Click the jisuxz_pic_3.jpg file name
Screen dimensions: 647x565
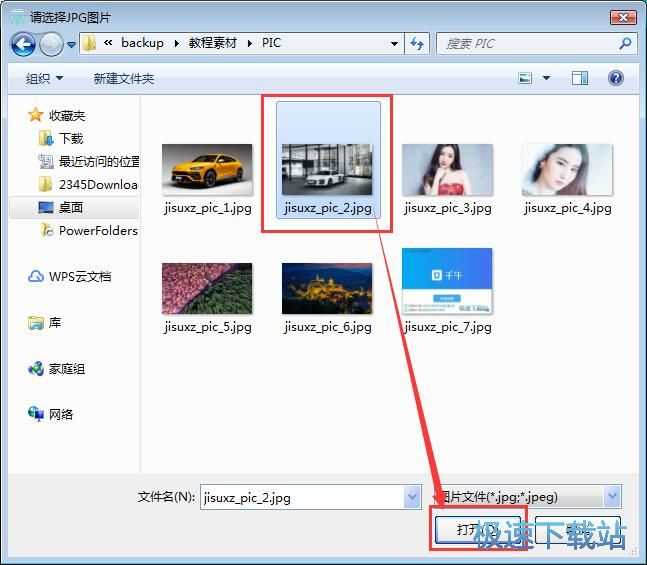(448, 208)
